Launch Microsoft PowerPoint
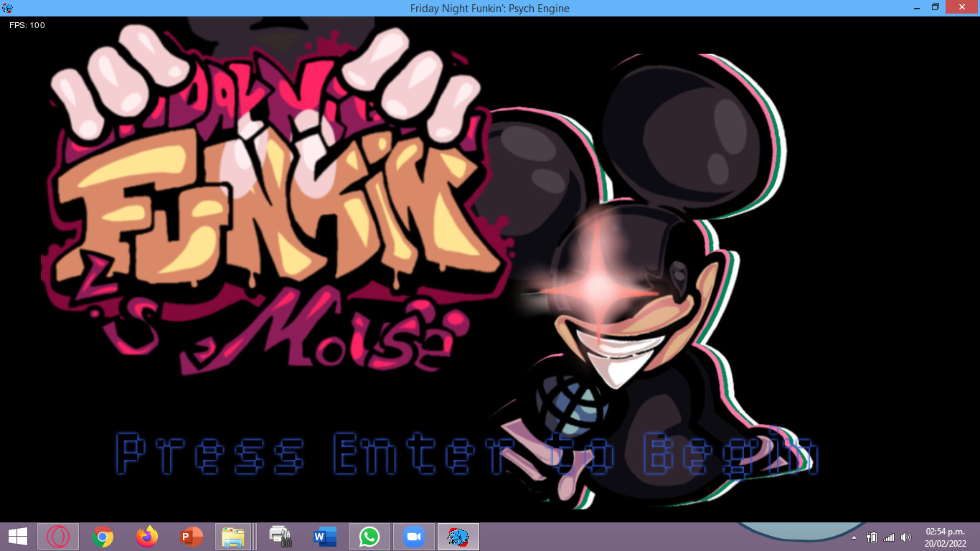 point(191,536)
